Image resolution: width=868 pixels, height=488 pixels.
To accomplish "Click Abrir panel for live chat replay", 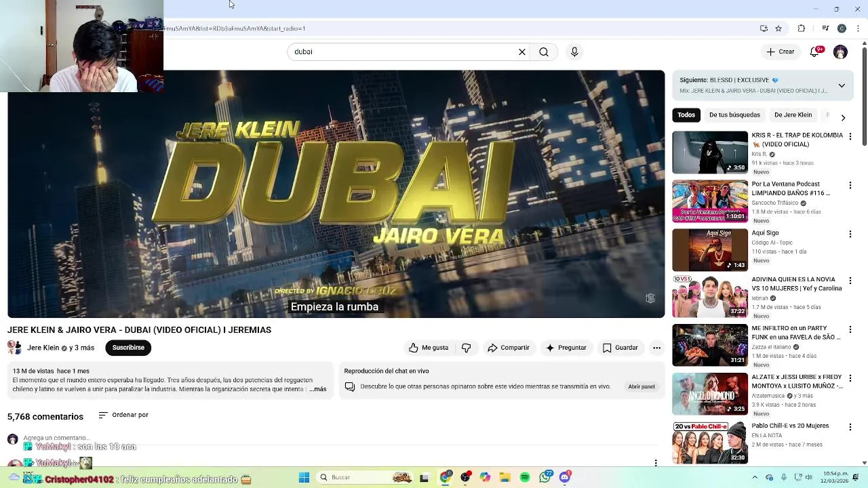I will [x=642, y=386].
